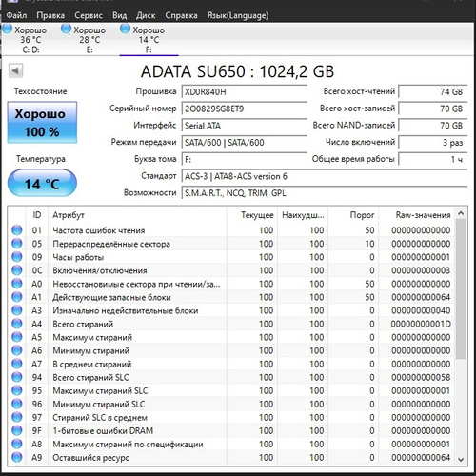This screenshot has height=476, width=476.
Task: Click status icon for Всего стираний row A4
Action: tap(17, 324)
